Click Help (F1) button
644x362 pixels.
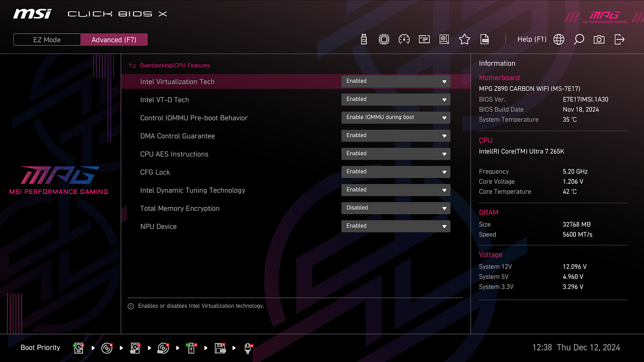click(532, 39)
